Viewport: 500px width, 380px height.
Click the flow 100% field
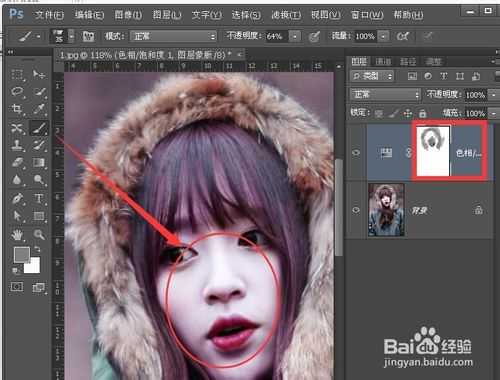365,36
